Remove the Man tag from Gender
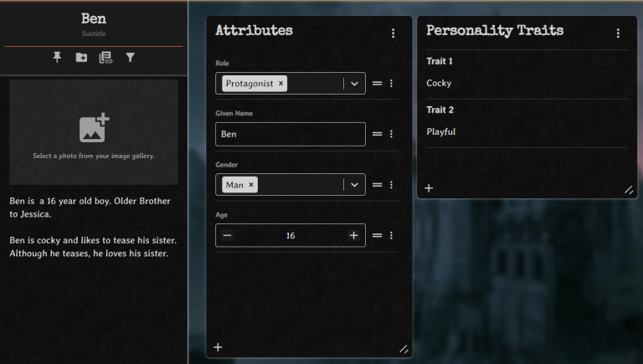The width and height of the screenshot is (643, 364). pos(251,185)
